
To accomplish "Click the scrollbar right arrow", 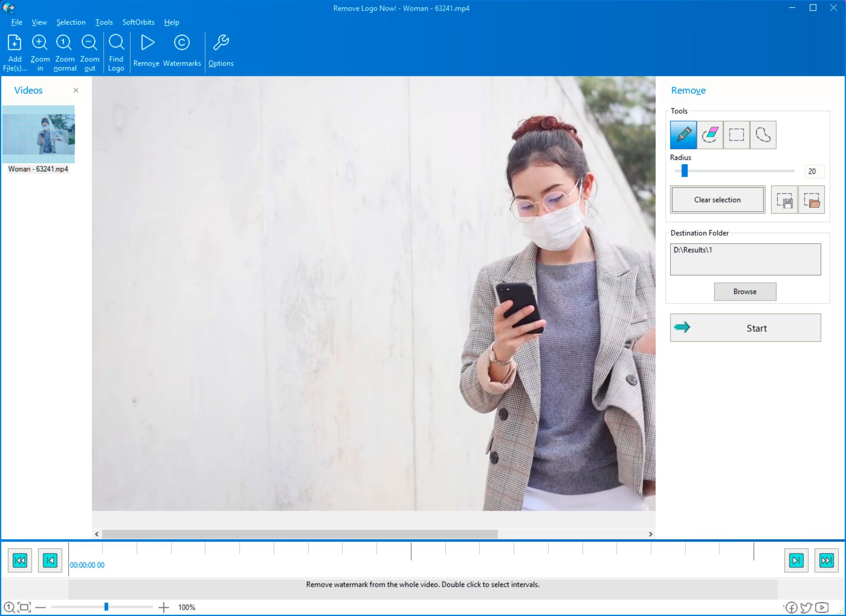I will (651, 534).
